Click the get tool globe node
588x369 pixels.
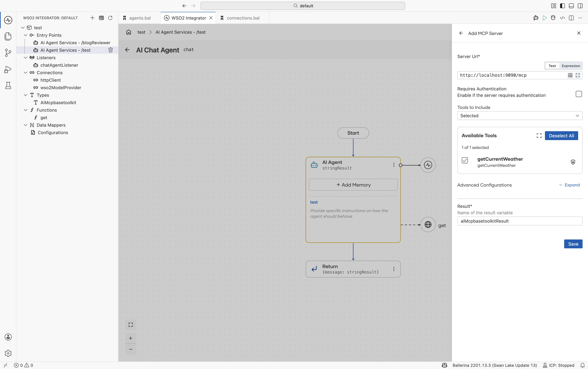[428, 224]
